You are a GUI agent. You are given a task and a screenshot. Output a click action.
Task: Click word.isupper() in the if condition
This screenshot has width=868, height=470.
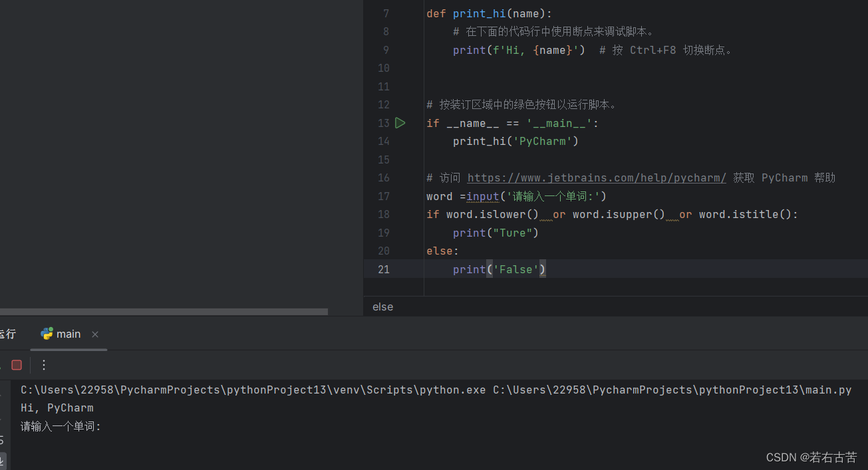pyautogui.click(x=619, y=215)
